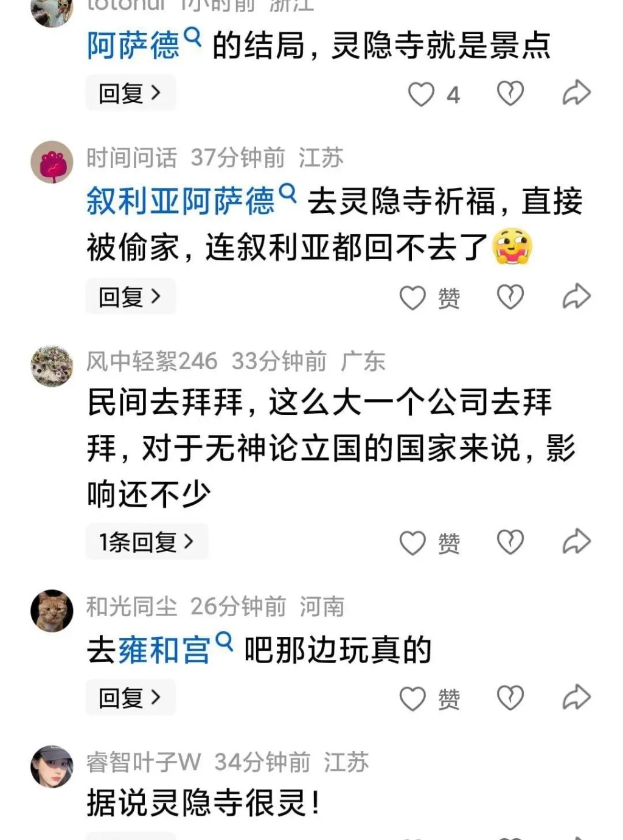Like the comment by 和光同尘
Screen dimensions: 623x840
coord(412,698)
